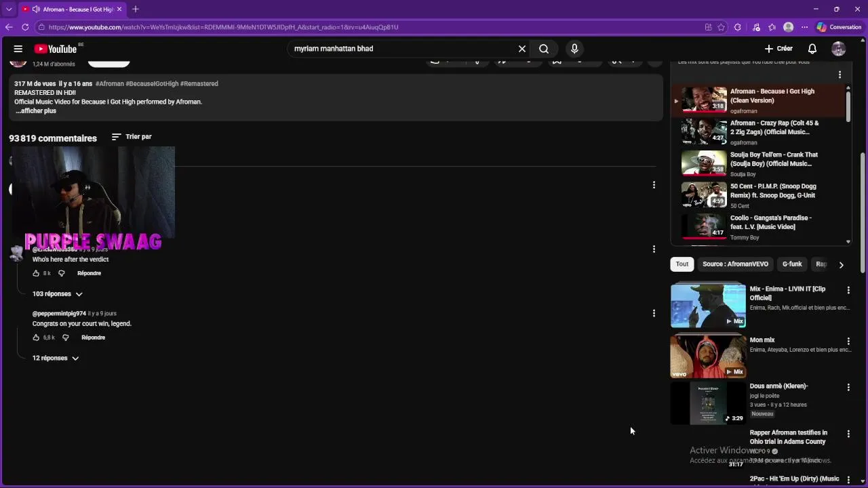This screenshot has height=488, width=868.
Task: Open Copilot Conversation button
Action: point(840,27)
